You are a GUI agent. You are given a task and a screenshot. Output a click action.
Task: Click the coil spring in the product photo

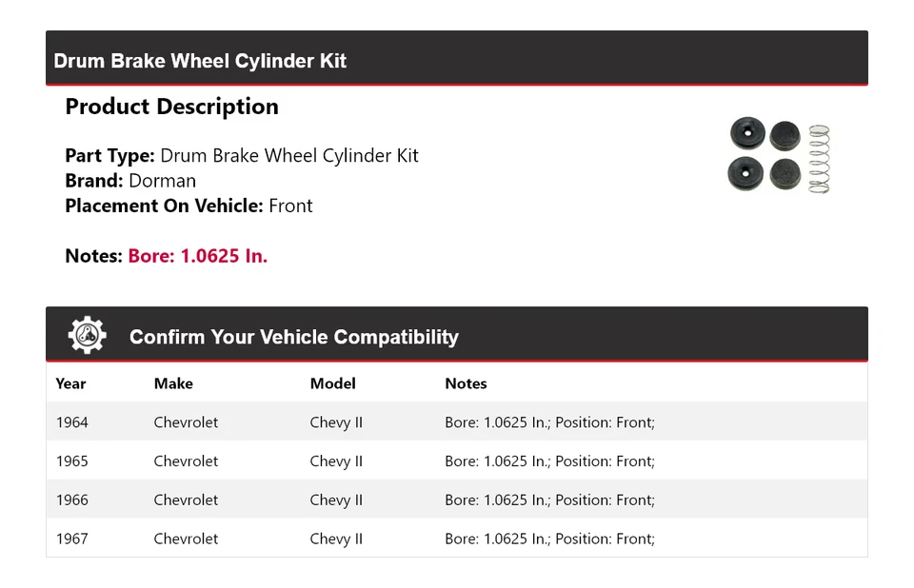coord(819,159)
